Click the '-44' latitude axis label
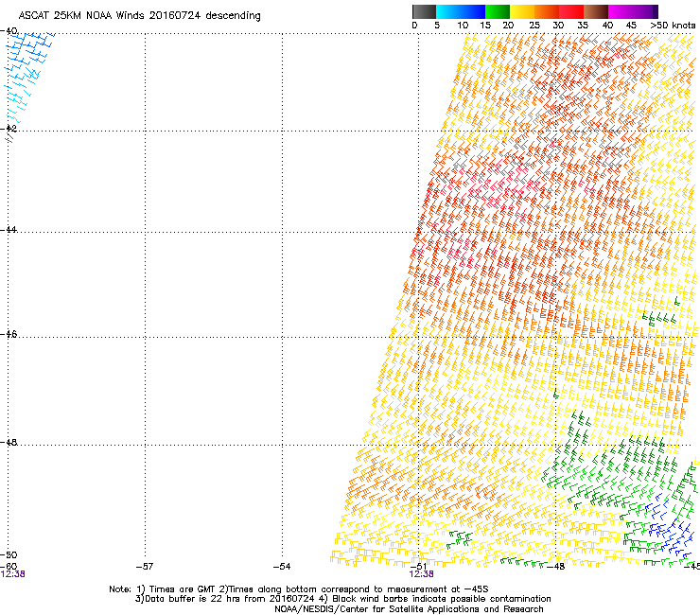The height and width of the screenshot is (615, 700). (x=9, y=230)
